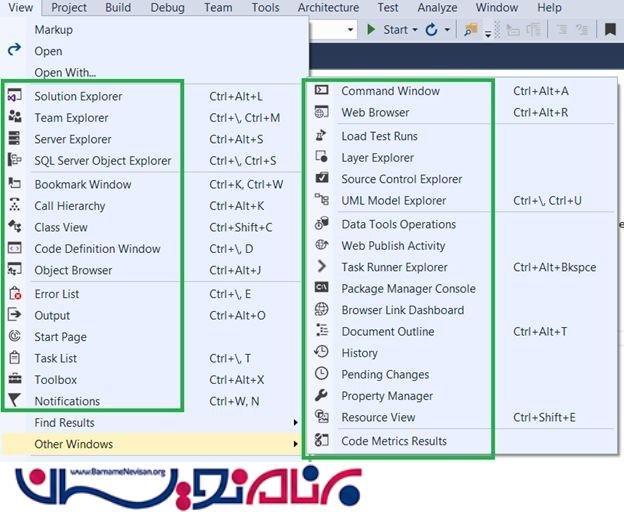Screen dimensions: 624x512
Task: Click the Start Page icon
Action: coord(15,336)
